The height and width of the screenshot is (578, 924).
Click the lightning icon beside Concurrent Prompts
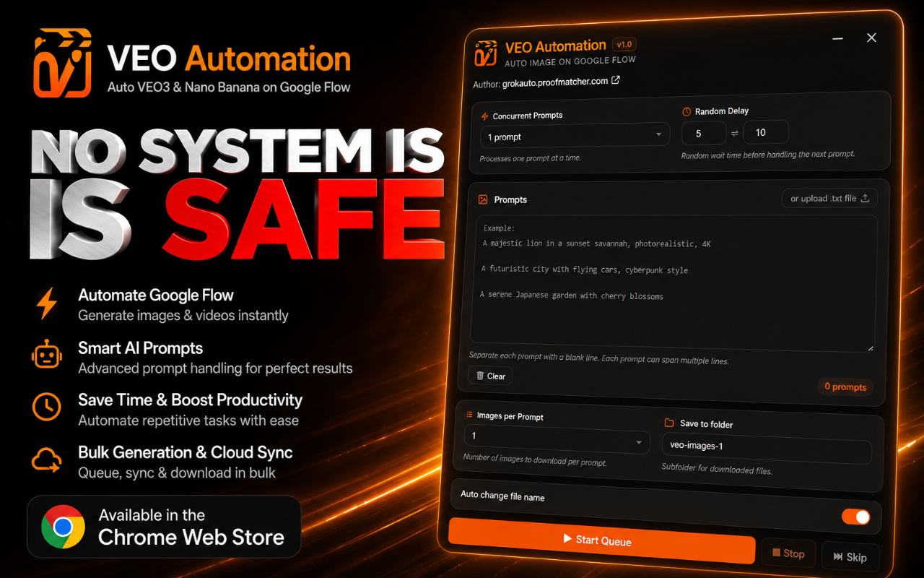pos(484,116)
